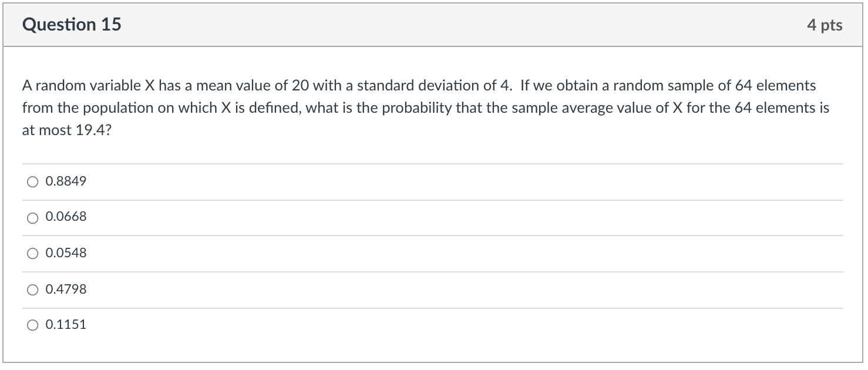Viewport: 868px width, 370px height.
Task: Click the 0.0668 answer label text
Action: 65,217
